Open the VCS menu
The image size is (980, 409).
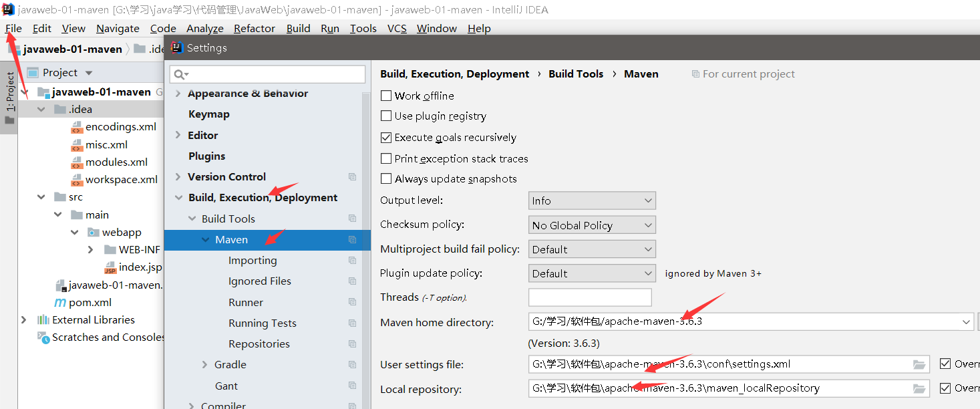[397, 28]
